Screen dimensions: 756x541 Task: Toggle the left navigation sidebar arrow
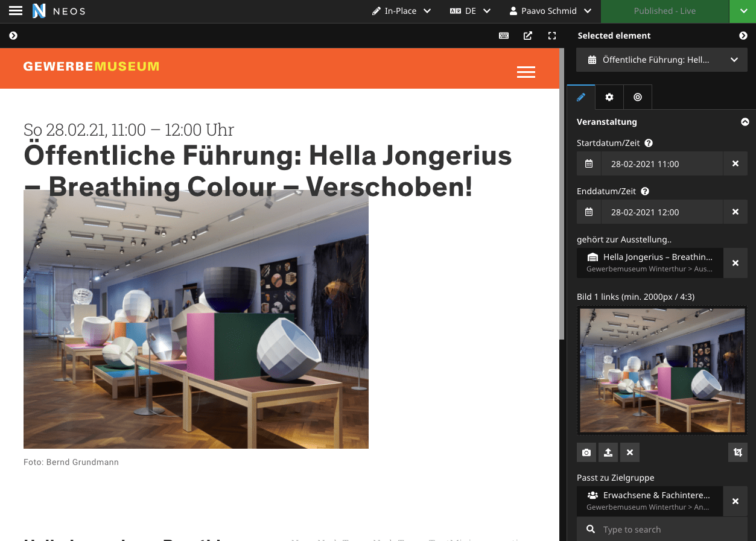pyautogui.click(x=13, y=36)
